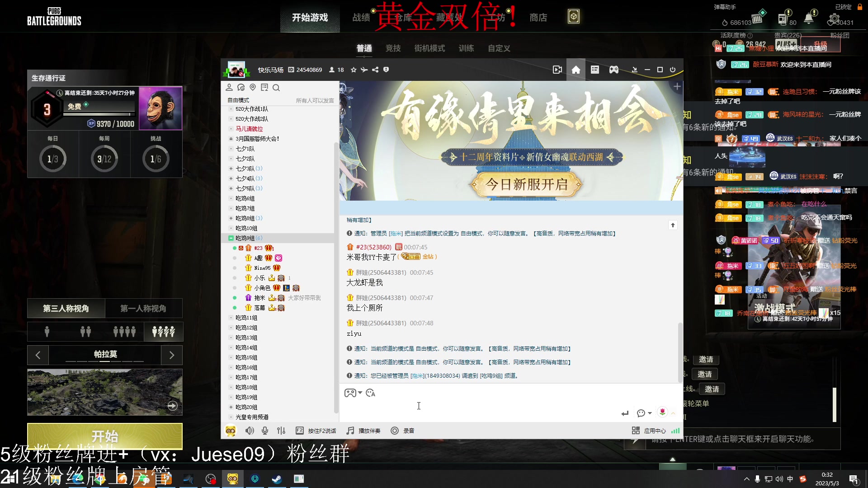Screen dimensions: 868x488
Task: Click the airplane icon beside the star
Action: coord(364,70)
